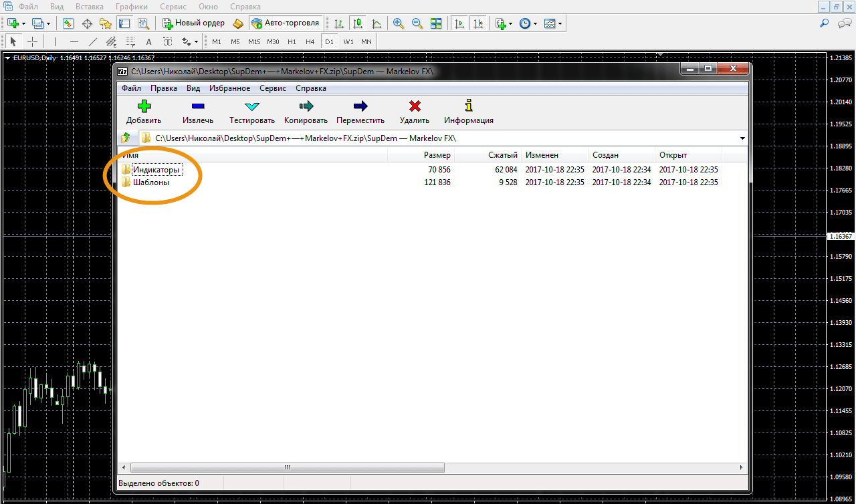Open the periods clock dropdown arrow
856x504 pixels.
click(x=536, y=23)
